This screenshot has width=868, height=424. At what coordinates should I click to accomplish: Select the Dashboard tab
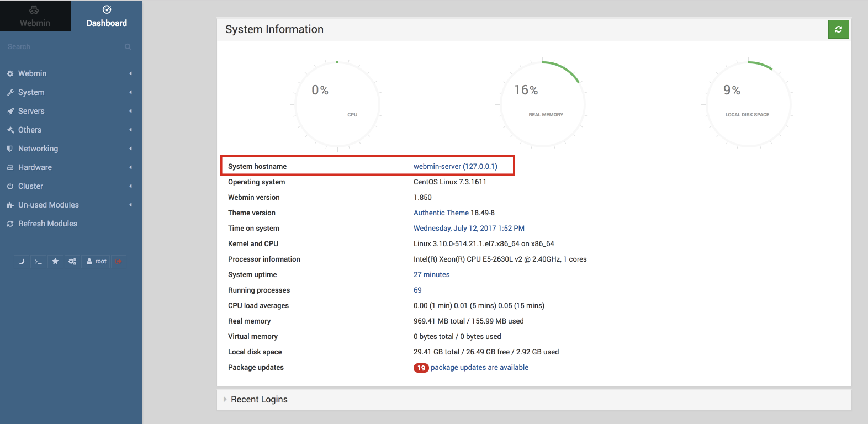pyautogui.click(x=107, y=16)
